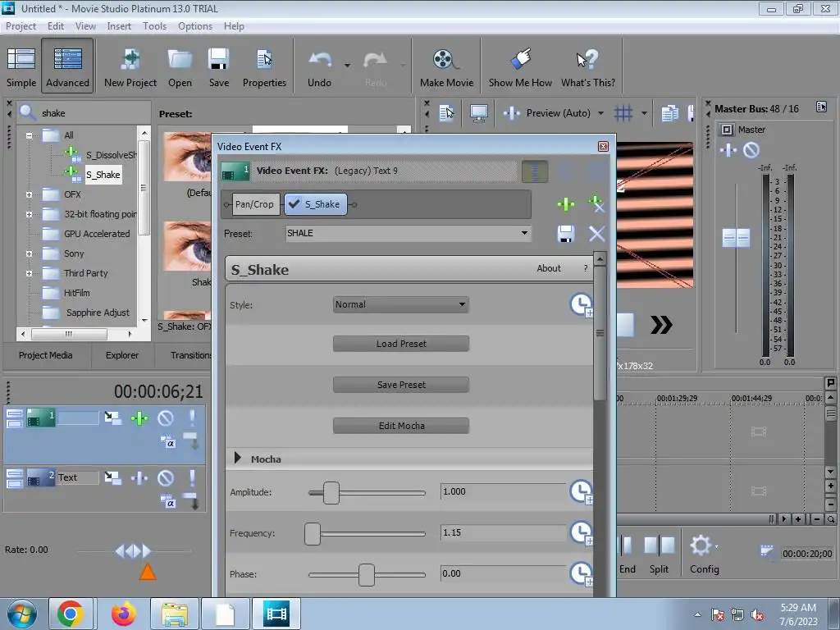Switch to Advanced mode
Screen dimensions: 840x630
point(67,66)
